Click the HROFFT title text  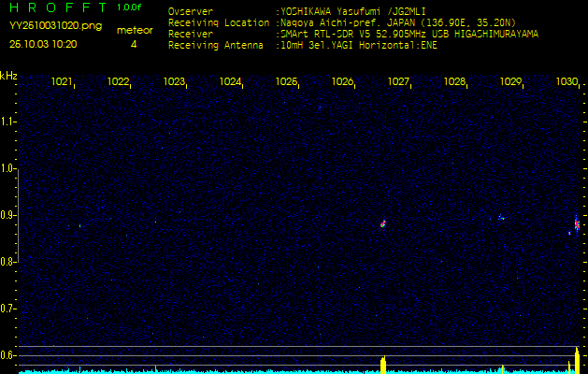54,7
